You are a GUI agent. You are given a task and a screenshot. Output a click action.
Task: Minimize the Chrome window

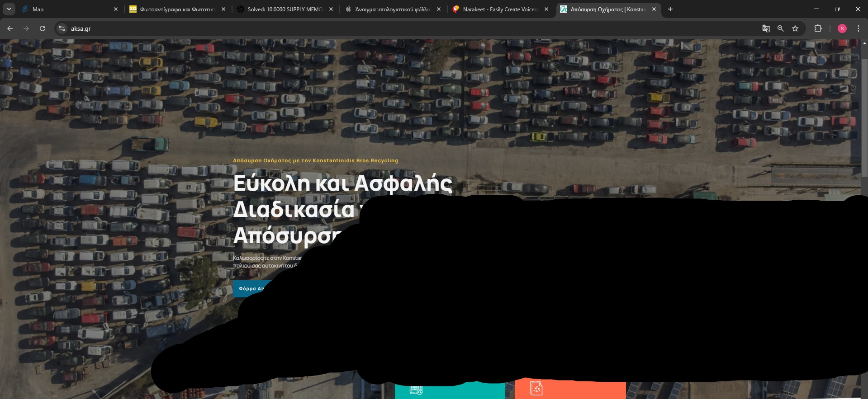tap(816, 9)
